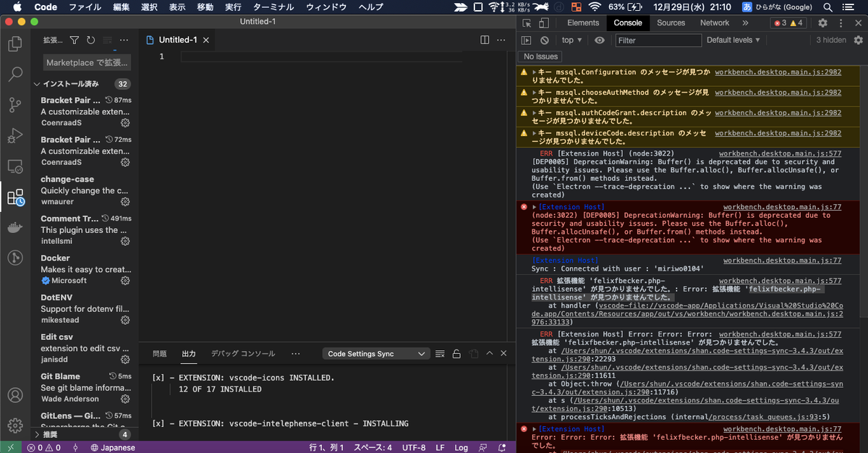This screenshot has height=453, width=868.
Task: Change the UTF-8 encoding in status bar
Action: [x=414, y=448]
